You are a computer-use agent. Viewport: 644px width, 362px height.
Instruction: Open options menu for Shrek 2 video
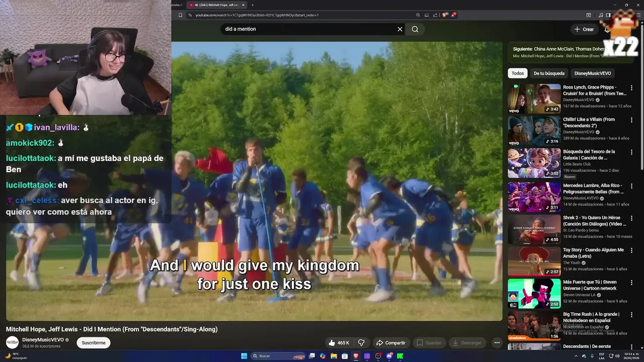(x=631, y=219)
